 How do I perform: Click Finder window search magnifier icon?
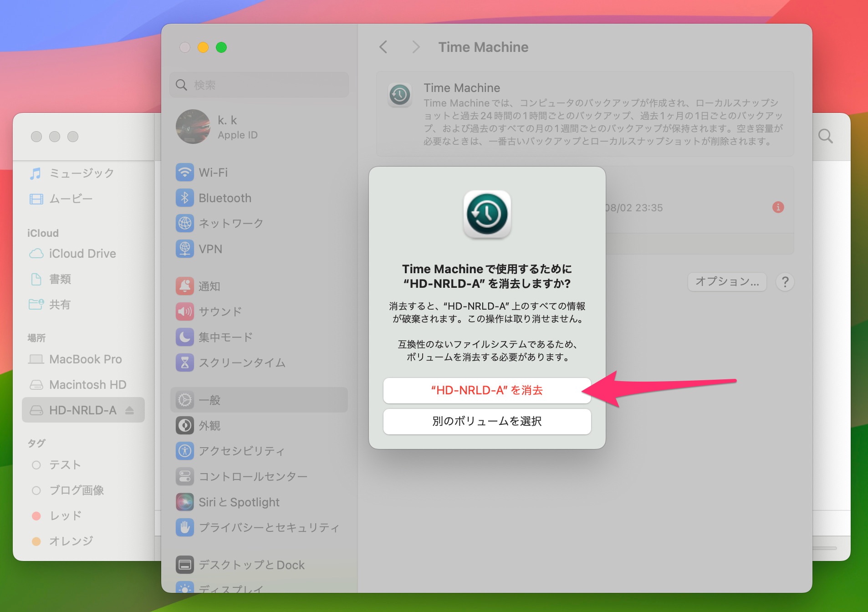(825, 136)
